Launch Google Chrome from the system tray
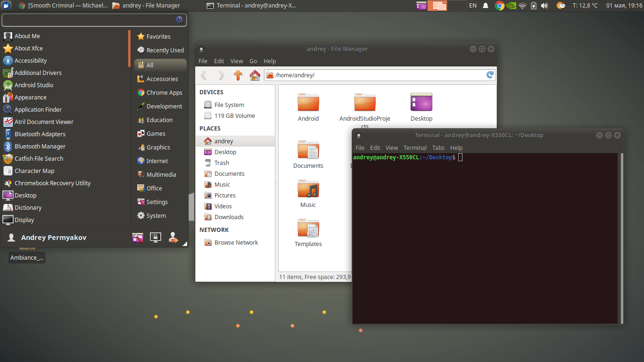Viewport: 644px width, 362px height. coord(499,6)
